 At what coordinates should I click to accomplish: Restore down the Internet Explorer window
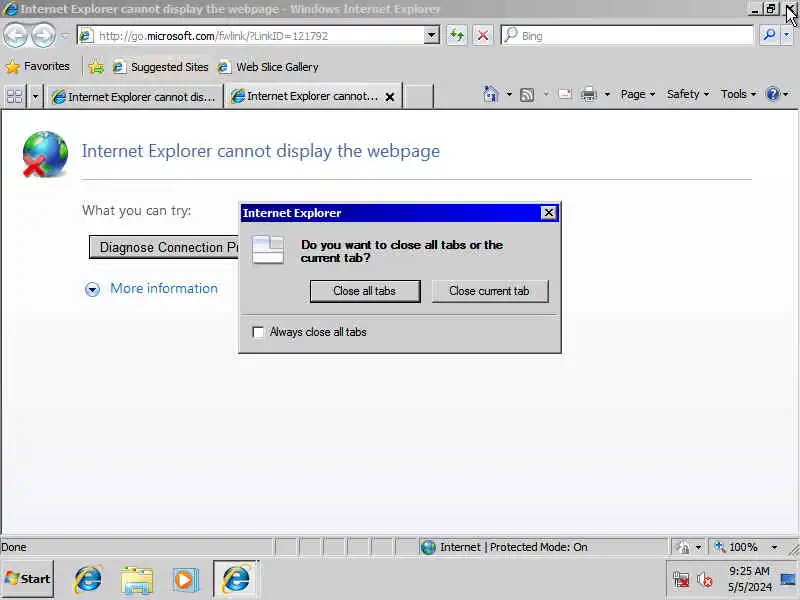(x=771, y=9)
